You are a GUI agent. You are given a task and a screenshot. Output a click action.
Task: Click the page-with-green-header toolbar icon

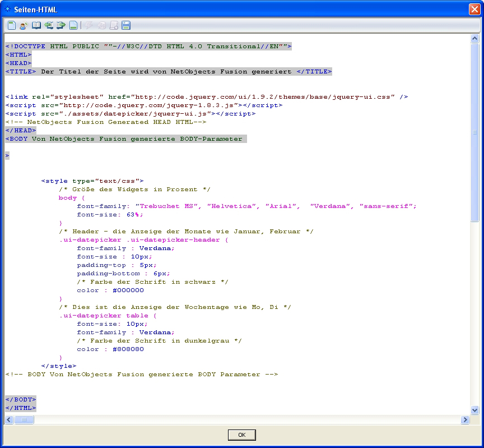tap(11, 25)
